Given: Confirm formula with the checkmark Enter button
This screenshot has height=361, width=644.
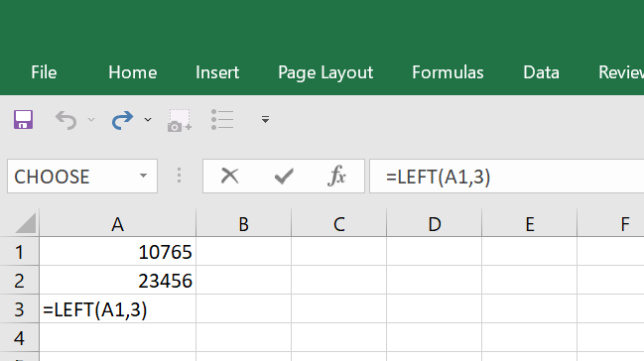Looking at the screenshot, I should [284, 177].
